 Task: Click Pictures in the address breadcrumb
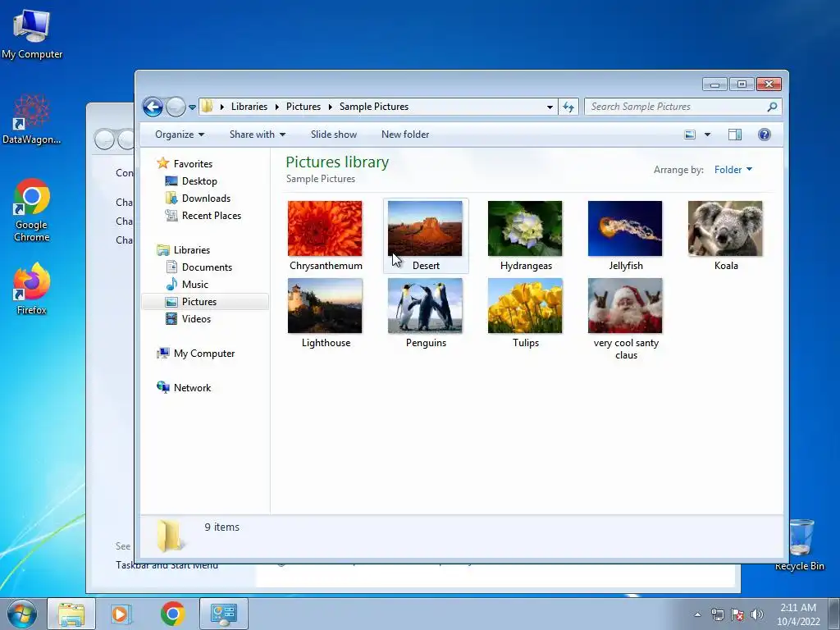click(x=304, y=107)
